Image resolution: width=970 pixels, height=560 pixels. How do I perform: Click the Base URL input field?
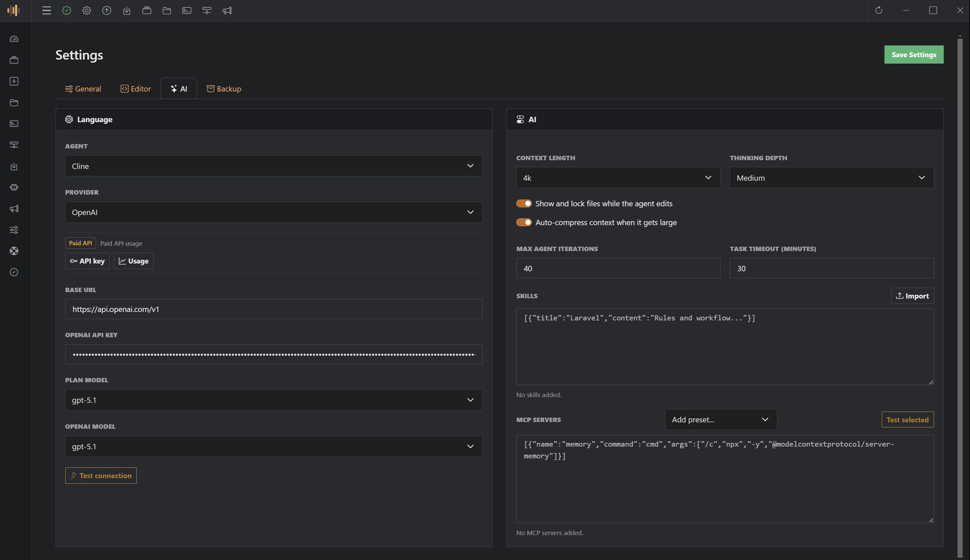tap(274, 309)
